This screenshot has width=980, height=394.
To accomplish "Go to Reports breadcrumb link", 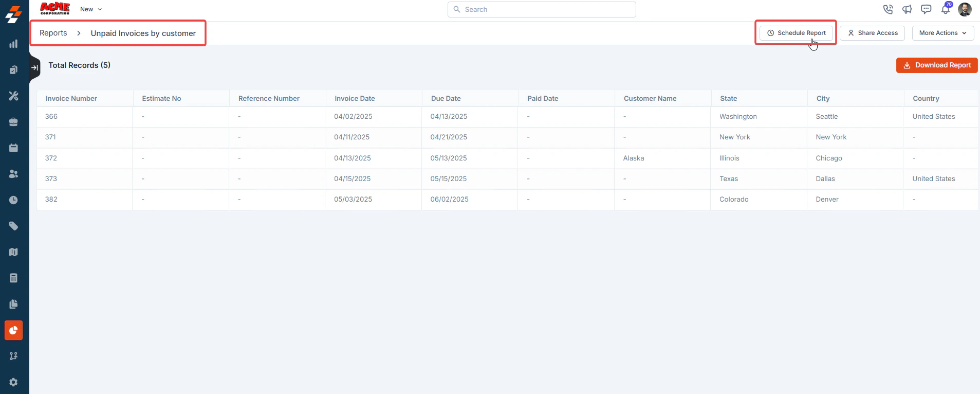I will tap(53, 33).
